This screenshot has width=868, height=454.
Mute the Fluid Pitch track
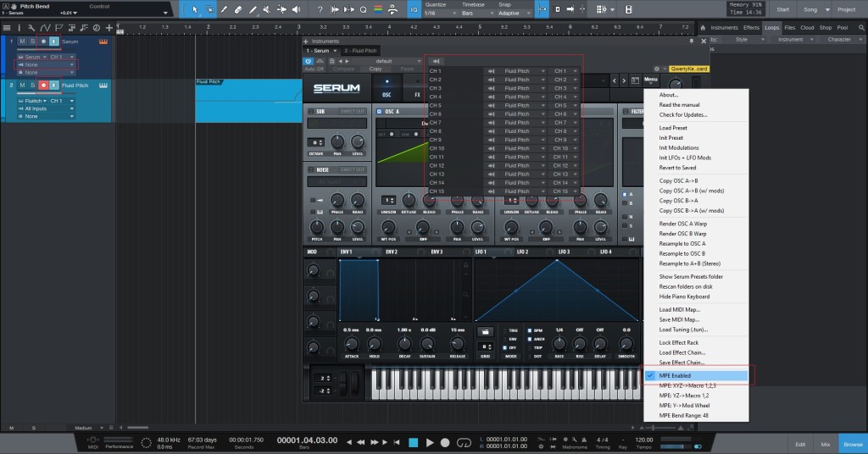22,86
